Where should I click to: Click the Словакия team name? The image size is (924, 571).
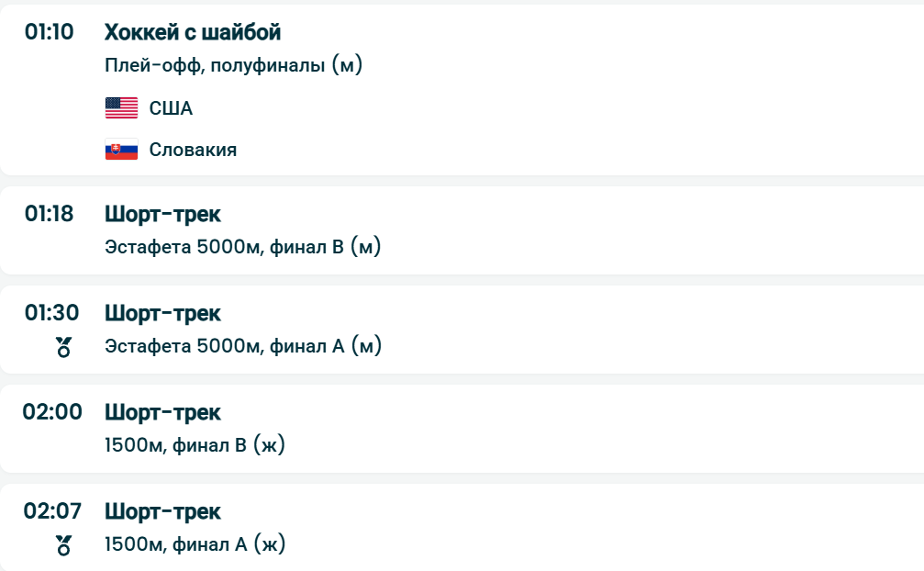tap(193, 150)
